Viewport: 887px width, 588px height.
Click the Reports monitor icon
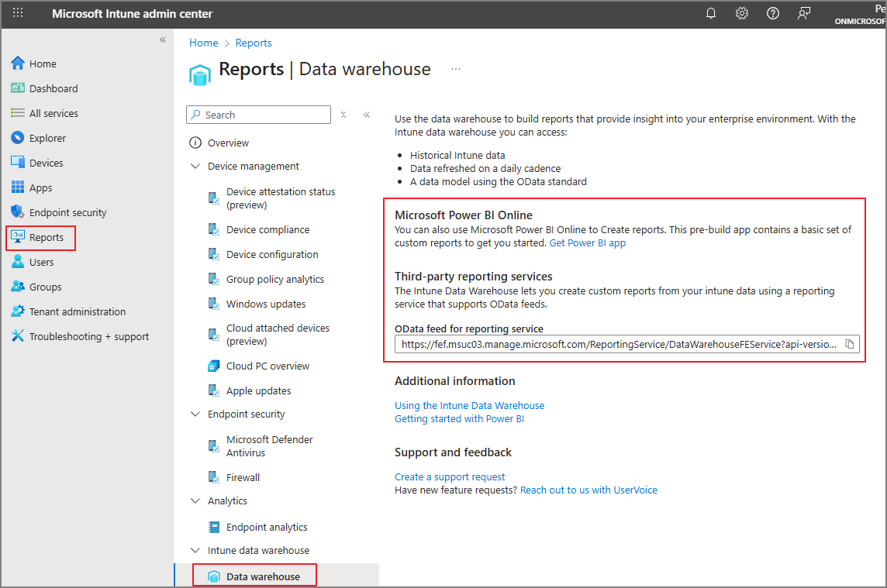point(18,237)
